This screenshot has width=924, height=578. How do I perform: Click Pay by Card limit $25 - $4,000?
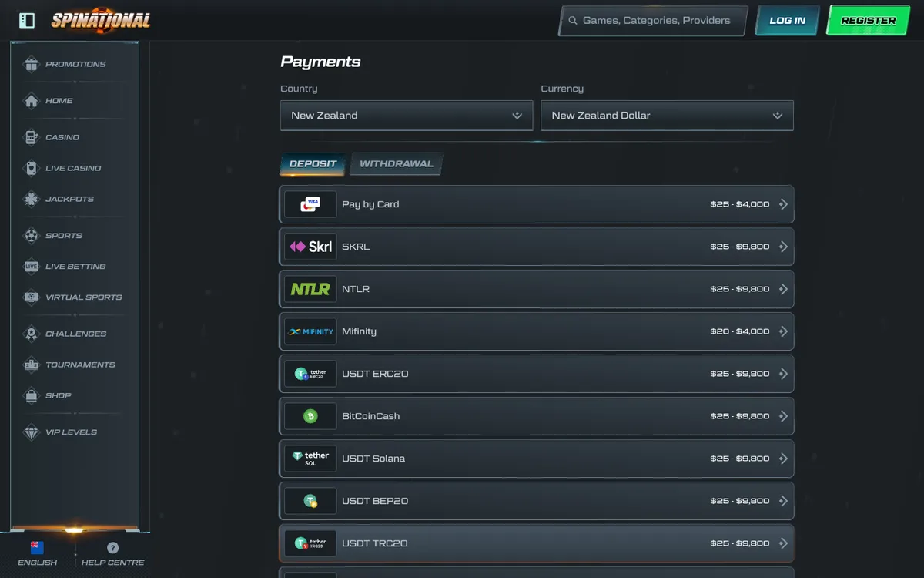[x=740, y=204]
